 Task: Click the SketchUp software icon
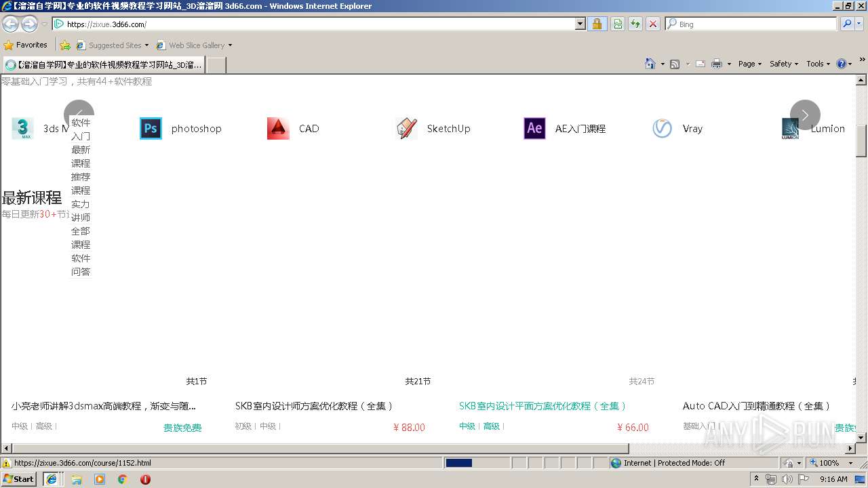pyautogui.click(x=406, y=128)
